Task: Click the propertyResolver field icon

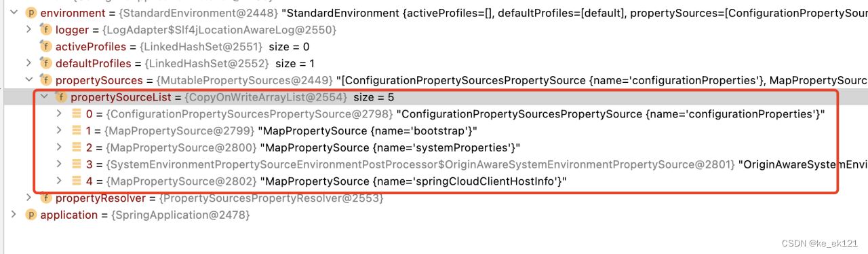Action: pos(45,198)
